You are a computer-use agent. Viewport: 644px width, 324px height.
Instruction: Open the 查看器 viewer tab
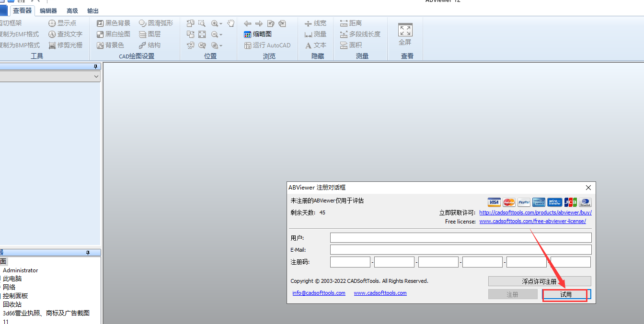[x=22, y=11]
